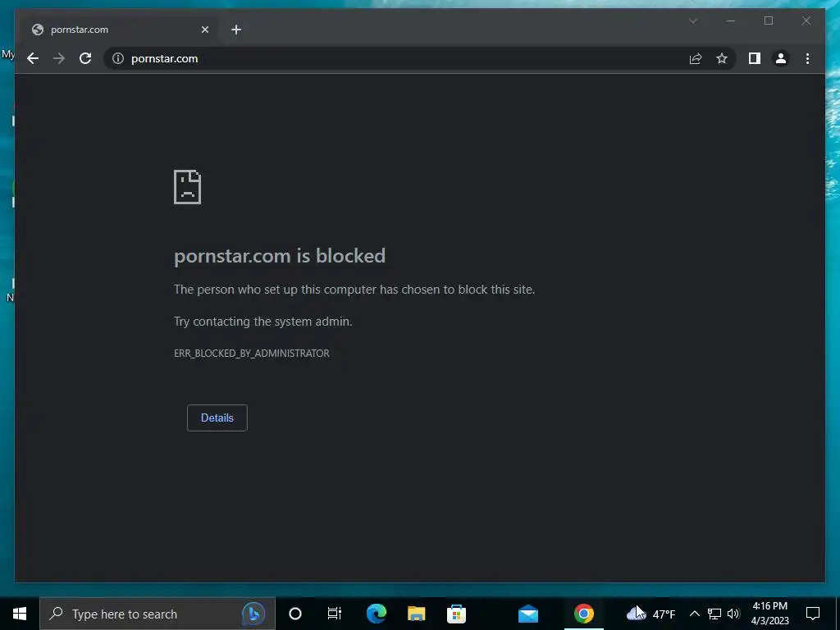Open Mail app from taskbar
Viewport: 840px width, 630px height.
pyautogui.click(x=528, y=614)
